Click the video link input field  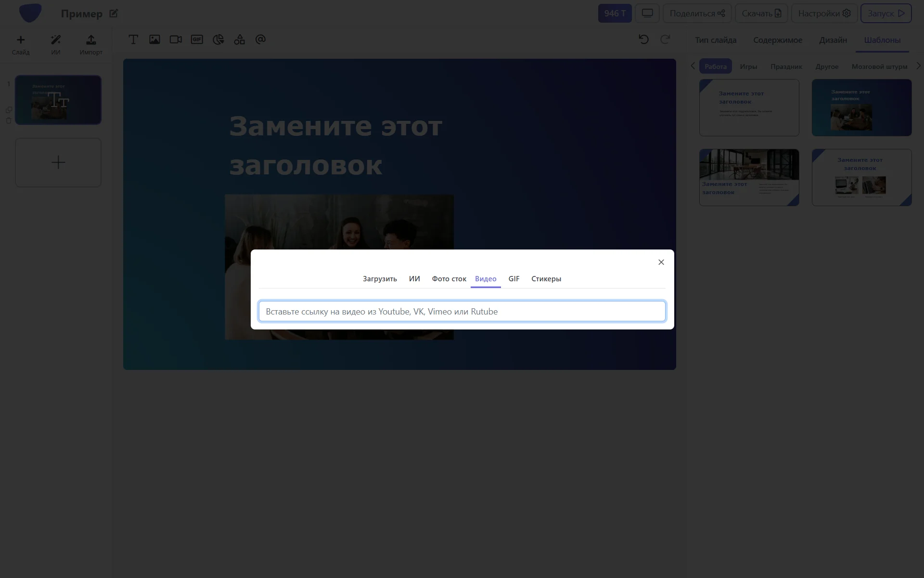coord(462,311)
